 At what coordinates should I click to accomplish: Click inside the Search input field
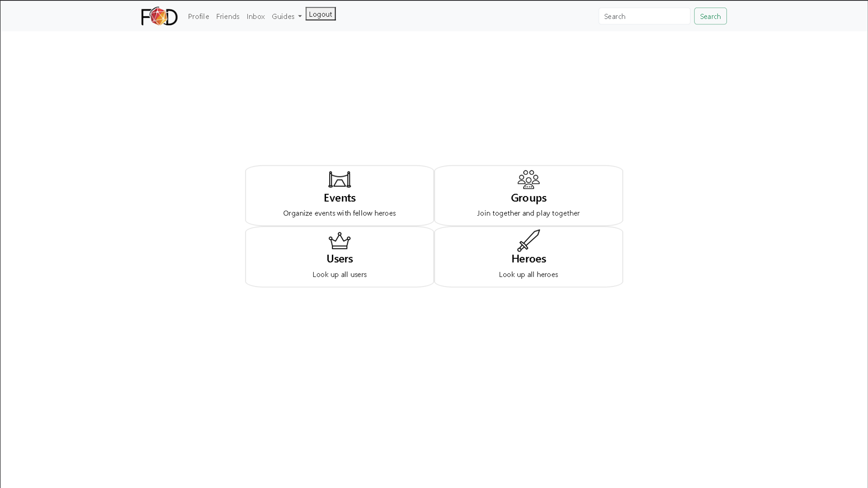[x=644, y=16]
